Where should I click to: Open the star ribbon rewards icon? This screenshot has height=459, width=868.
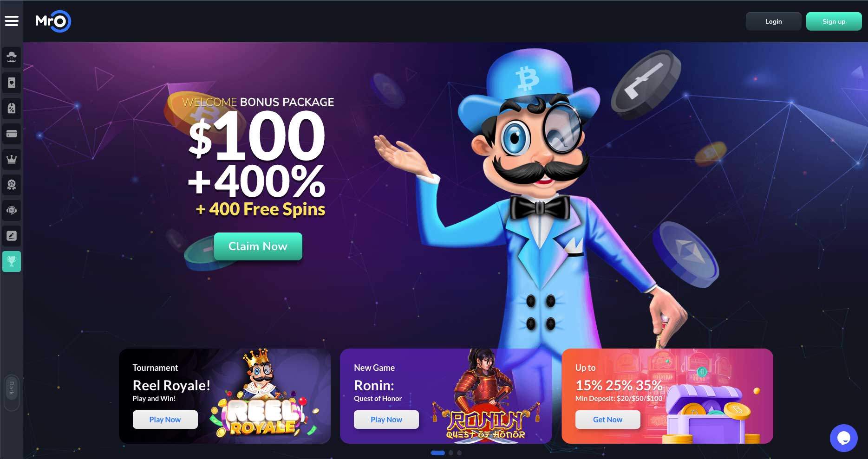click(12, 185)
